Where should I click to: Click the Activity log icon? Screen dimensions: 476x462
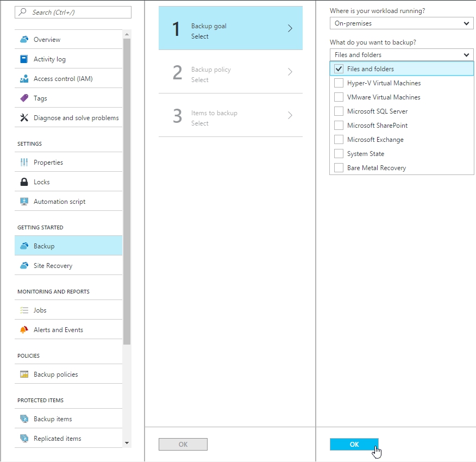(x=24, y=59)
